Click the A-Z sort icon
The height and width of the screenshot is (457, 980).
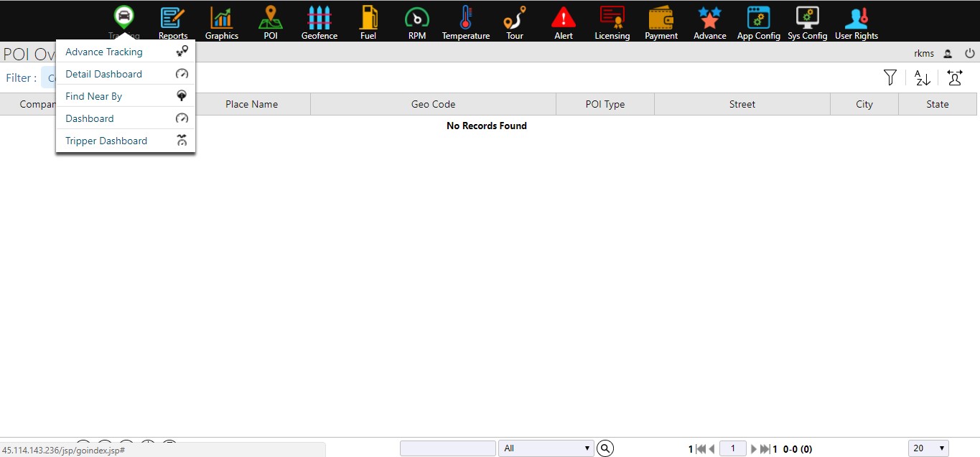point(923,78)
